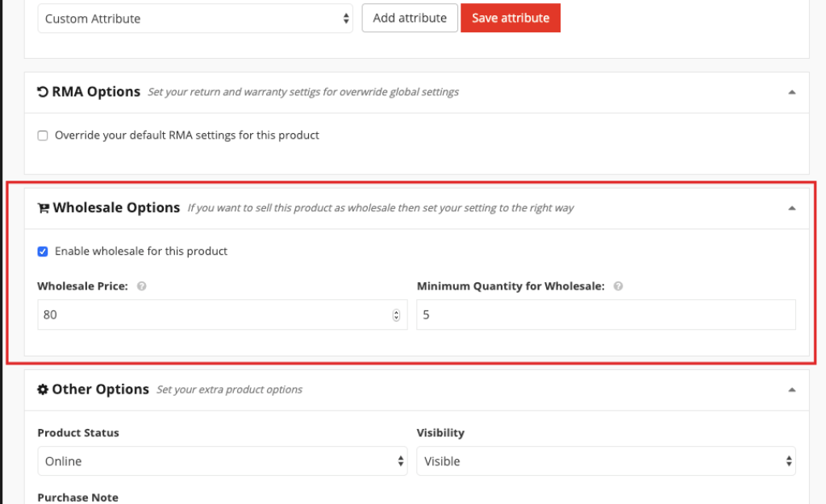Click the Wholesale Price help icon
The image size is (826, 504).
141,286
